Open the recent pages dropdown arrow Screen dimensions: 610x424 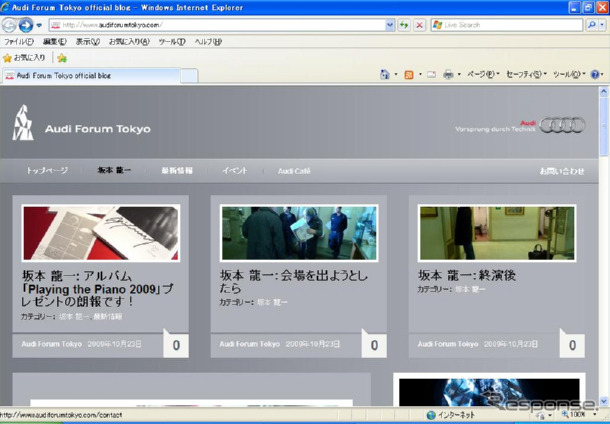point(39,26)
